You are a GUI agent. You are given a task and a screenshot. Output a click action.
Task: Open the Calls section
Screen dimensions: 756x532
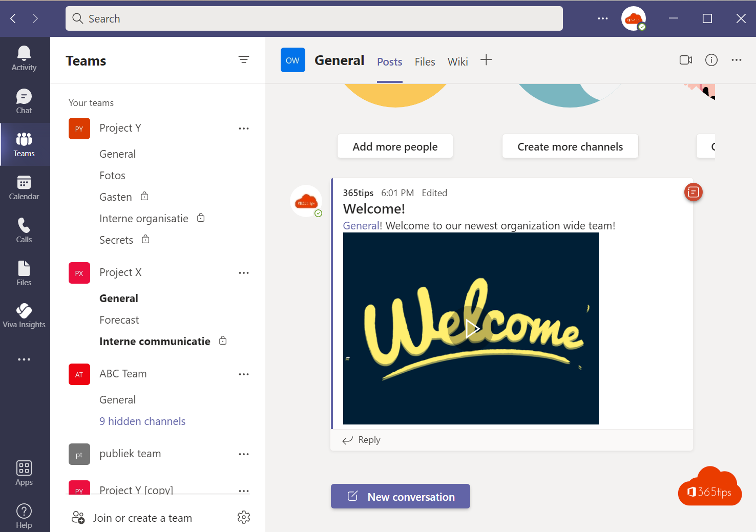click(x=24, y=230)
